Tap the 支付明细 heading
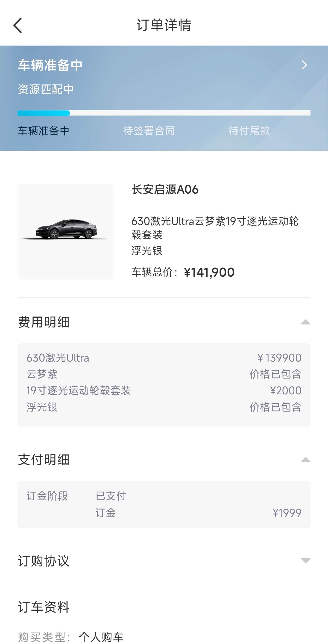 pyautogui.click(x=44, y=460)
